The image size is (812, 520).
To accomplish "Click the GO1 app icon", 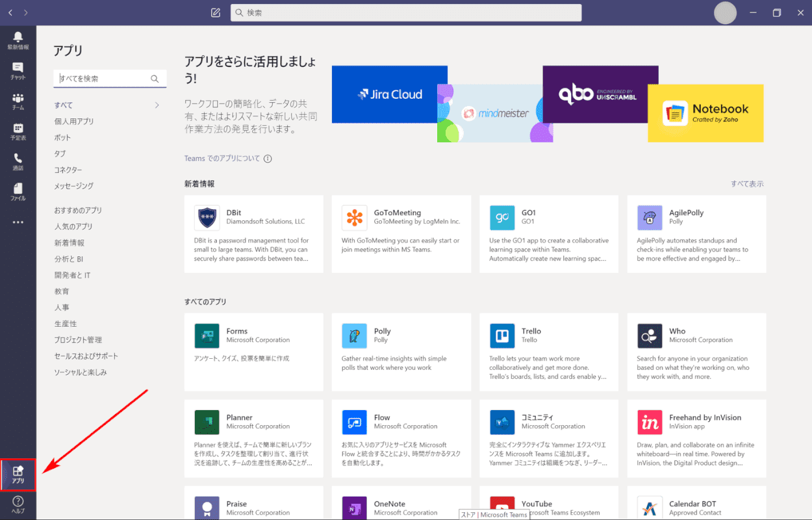I will (502, 218).
